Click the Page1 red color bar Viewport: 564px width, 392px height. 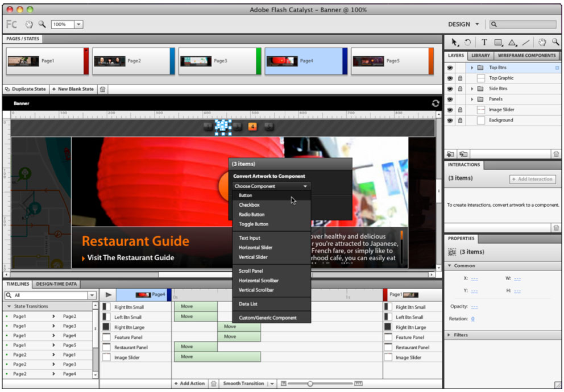(x=86, y=61)
